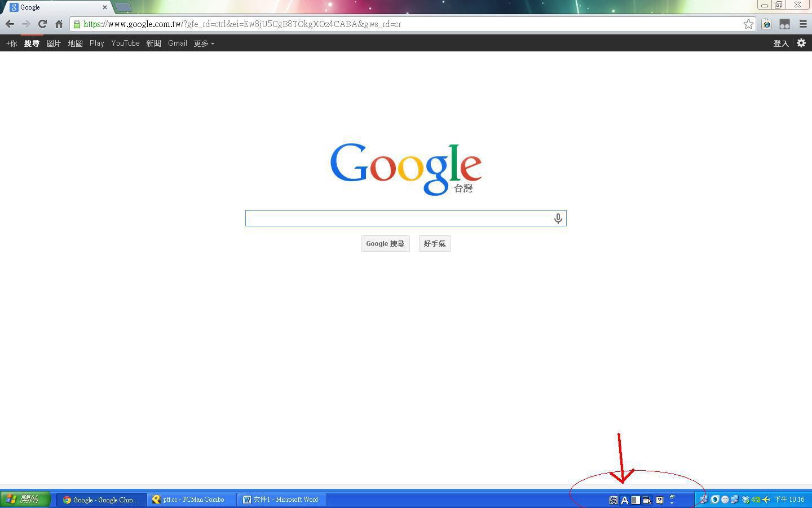
Task: Click the white face tray icon
Action: pos(725,500)
